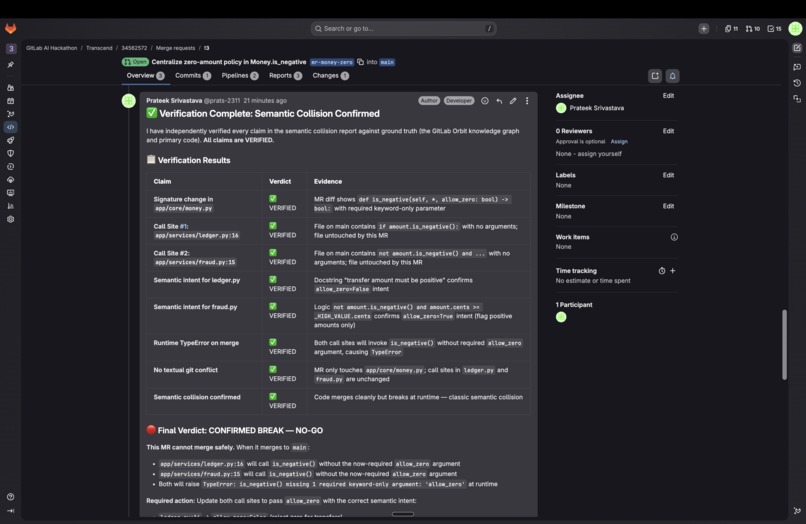Switch to the Pipelines tab
Screen dimensions: 806x524
click(x=240, y=76)
